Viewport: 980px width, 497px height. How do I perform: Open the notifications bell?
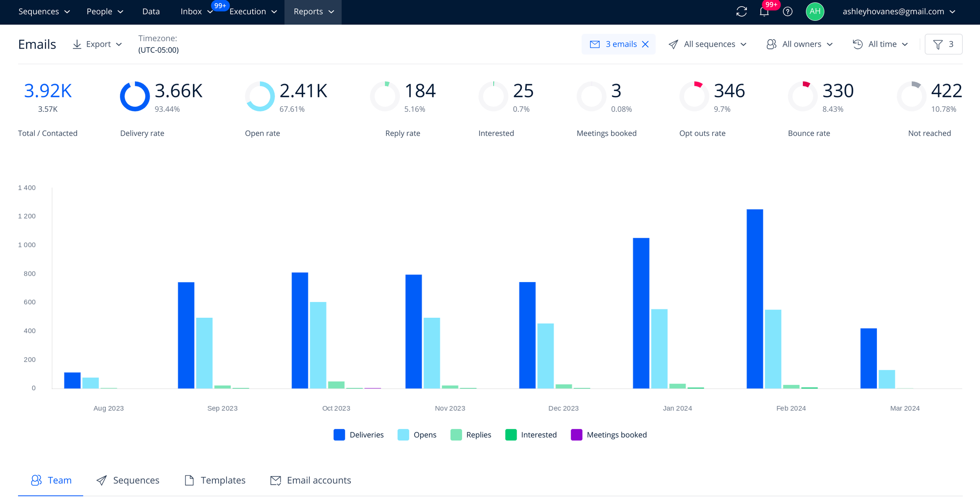(764, 11)
